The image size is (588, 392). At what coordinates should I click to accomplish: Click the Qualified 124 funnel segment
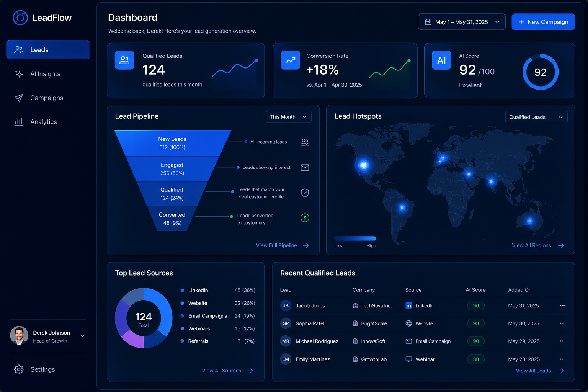coord(171,194)
